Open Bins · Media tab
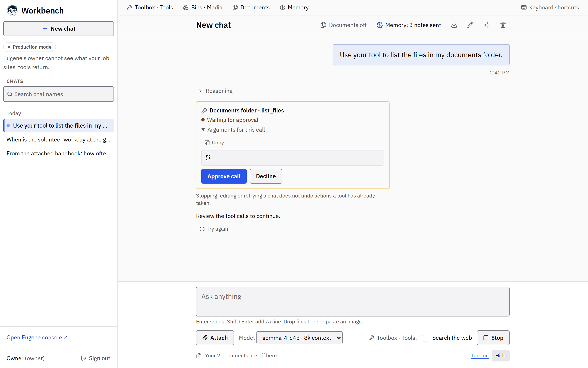The width and height of the screenshot is (588, 368). (203, 8)
